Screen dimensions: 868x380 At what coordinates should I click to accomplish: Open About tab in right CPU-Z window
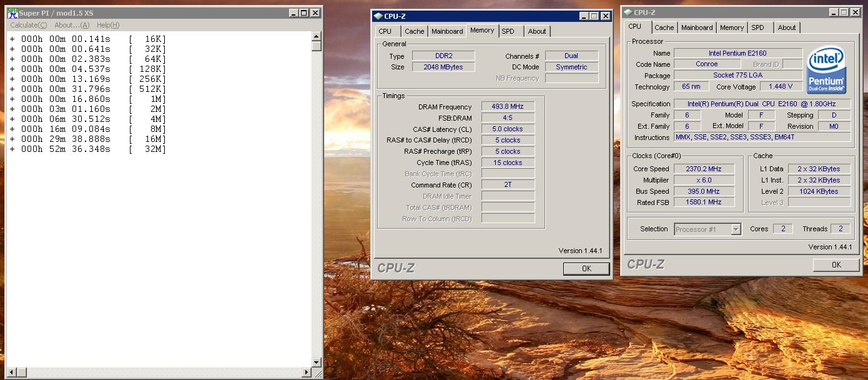[x=787, y=27]
